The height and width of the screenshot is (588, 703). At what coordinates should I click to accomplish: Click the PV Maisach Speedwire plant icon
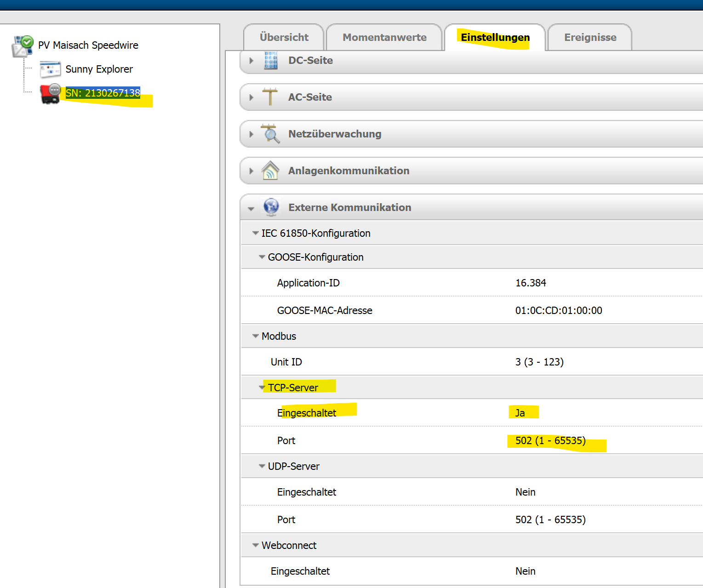[x=23, y=46]
